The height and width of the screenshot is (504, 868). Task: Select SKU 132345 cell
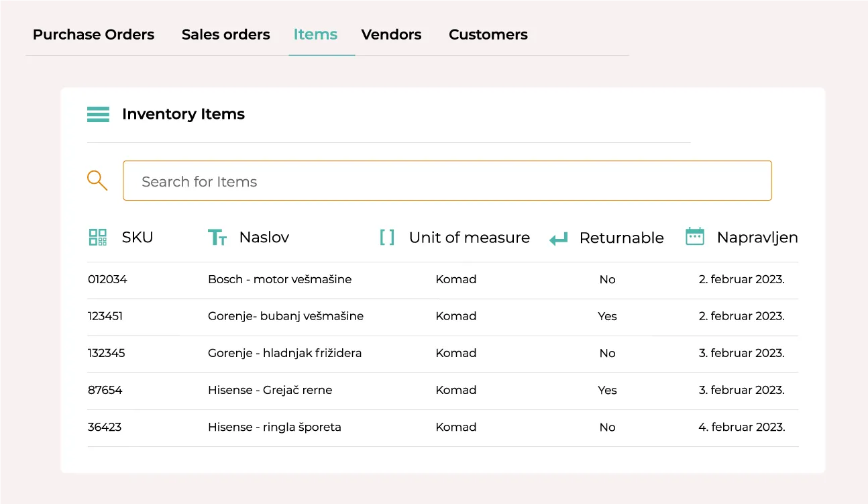point(106,353)
